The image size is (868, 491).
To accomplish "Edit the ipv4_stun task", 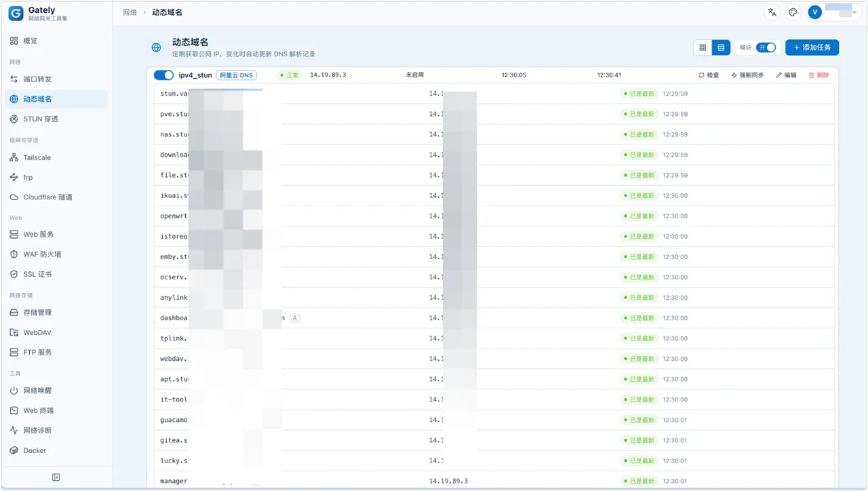I will point(787,75).
